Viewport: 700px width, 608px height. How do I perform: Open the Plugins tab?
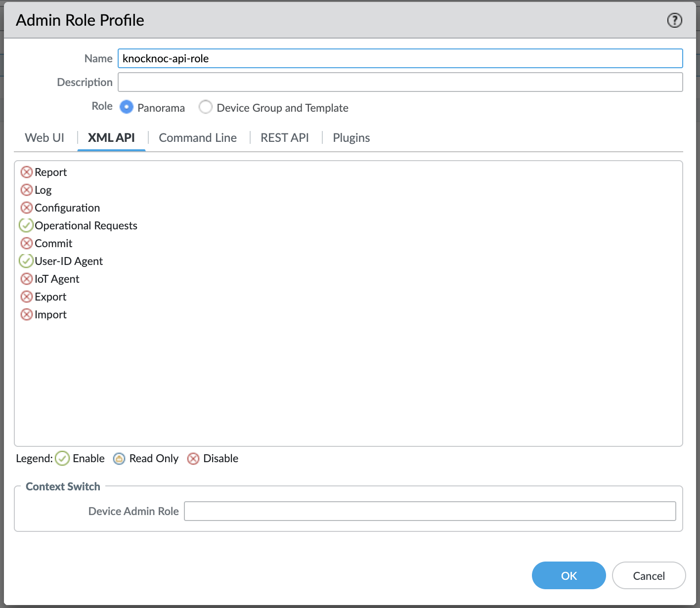pos(351,138)
